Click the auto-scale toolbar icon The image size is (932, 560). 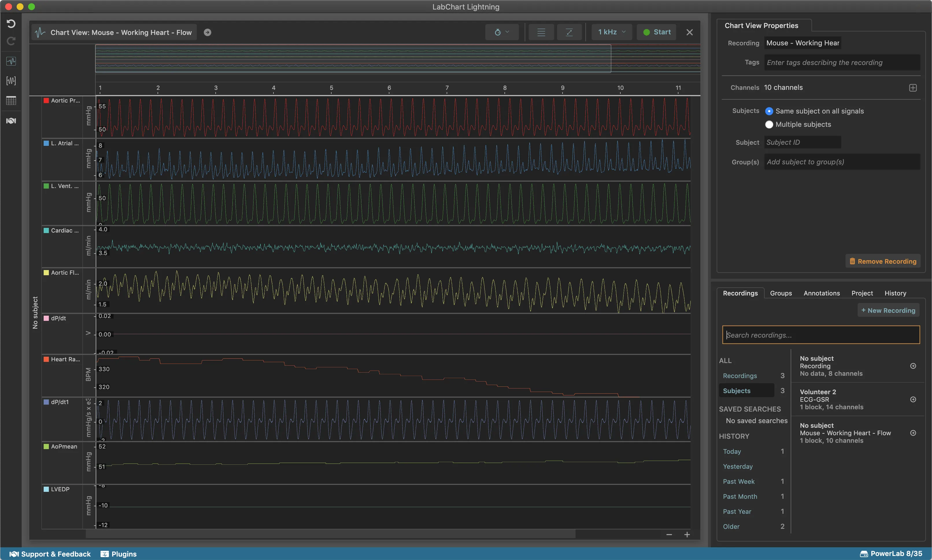569,32
